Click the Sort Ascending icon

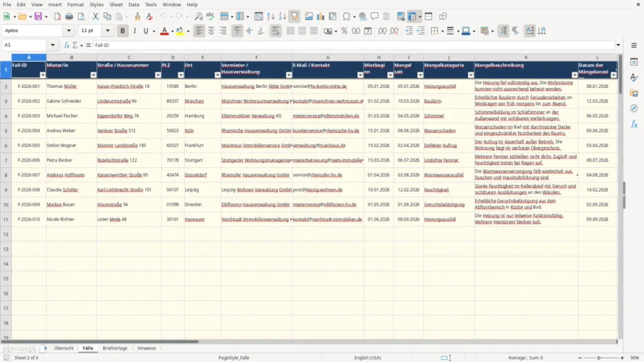click(x=270, y=16)
